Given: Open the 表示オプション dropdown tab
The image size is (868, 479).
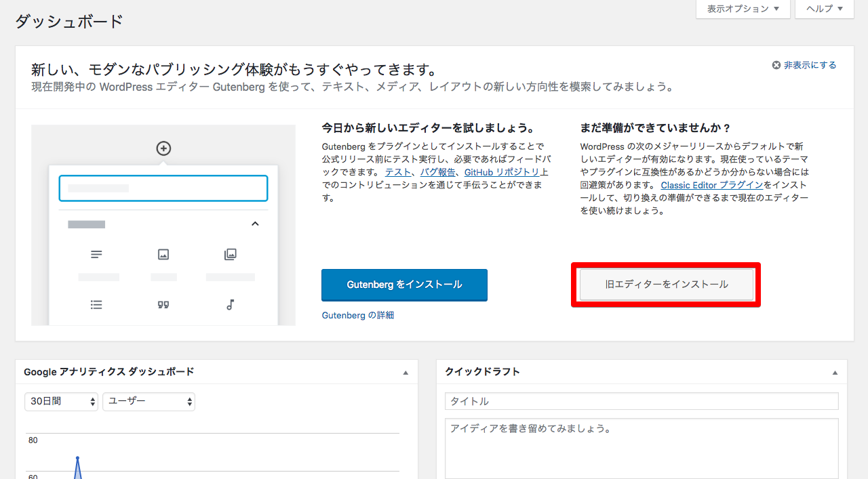Looking at the screenshot, I should (743, 9).
